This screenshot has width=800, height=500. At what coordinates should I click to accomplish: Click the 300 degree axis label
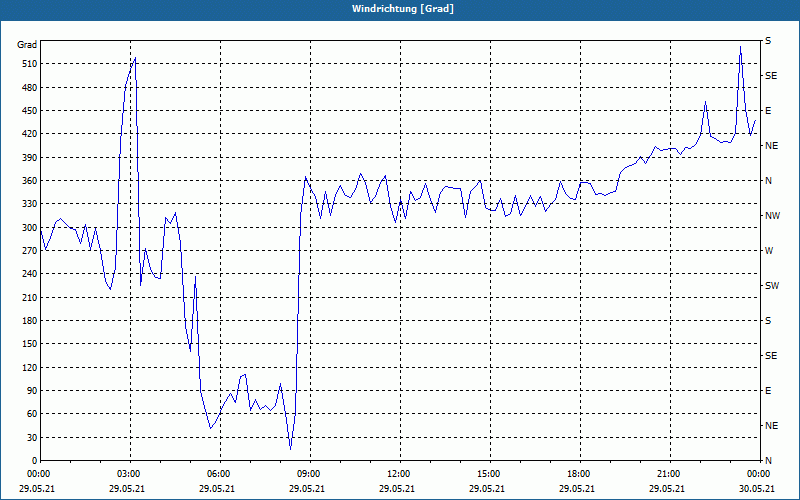coord(30,227)
